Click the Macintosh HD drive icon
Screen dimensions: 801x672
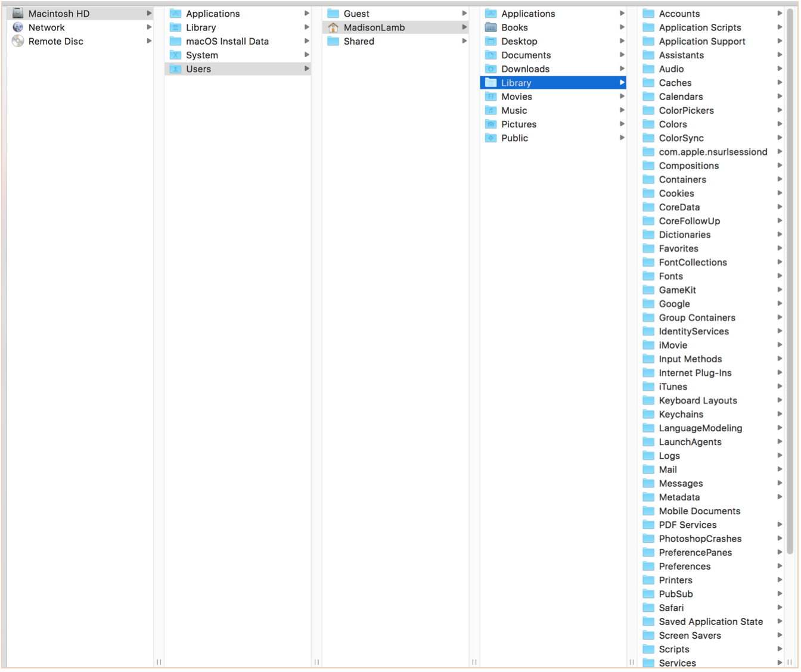click(x=18, y=13)
